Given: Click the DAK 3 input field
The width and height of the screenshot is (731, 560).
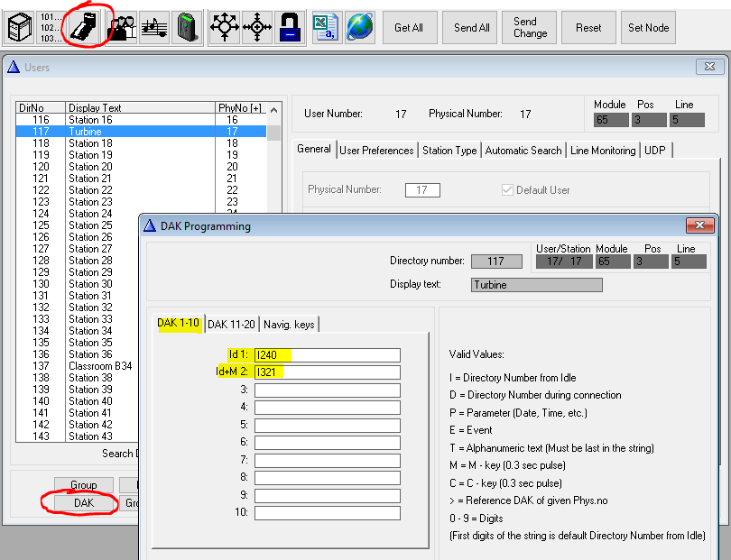Looking at the screenshot, I should pyautogui.click(x=327, y=390).
